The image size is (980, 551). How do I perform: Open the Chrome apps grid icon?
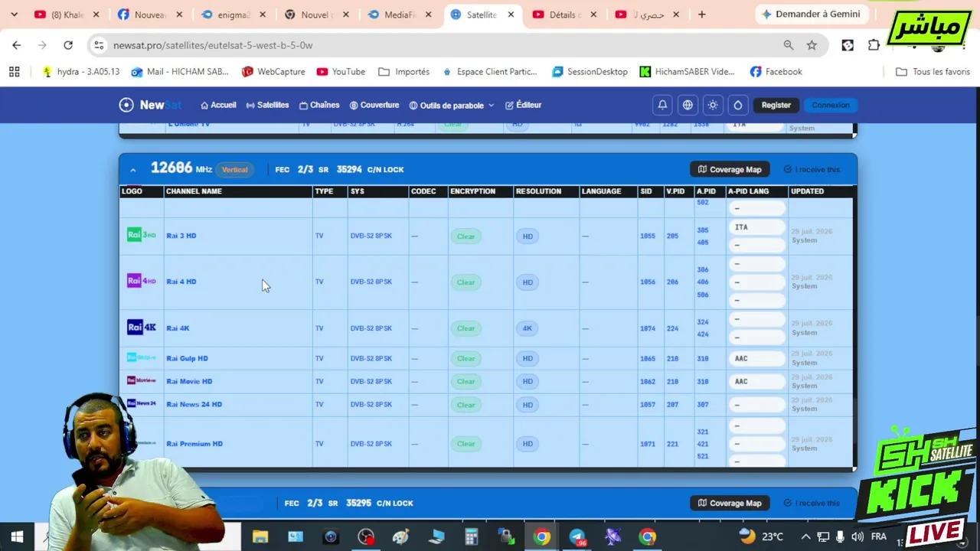[14, 71]
